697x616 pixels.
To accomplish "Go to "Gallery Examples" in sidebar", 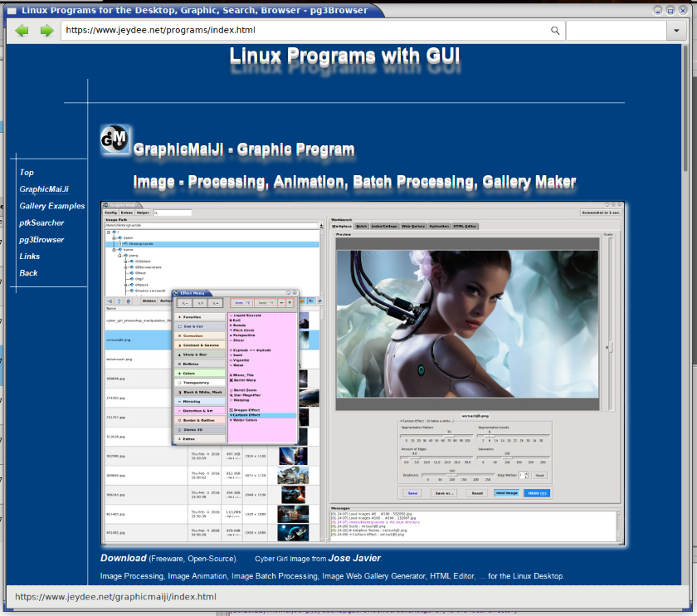I will 52,206.
